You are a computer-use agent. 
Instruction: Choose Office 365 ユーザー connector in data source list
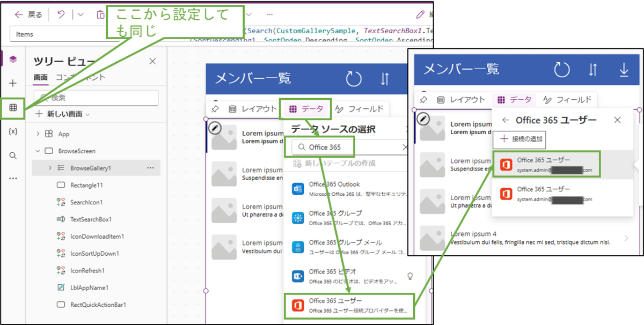pos(350,305)
